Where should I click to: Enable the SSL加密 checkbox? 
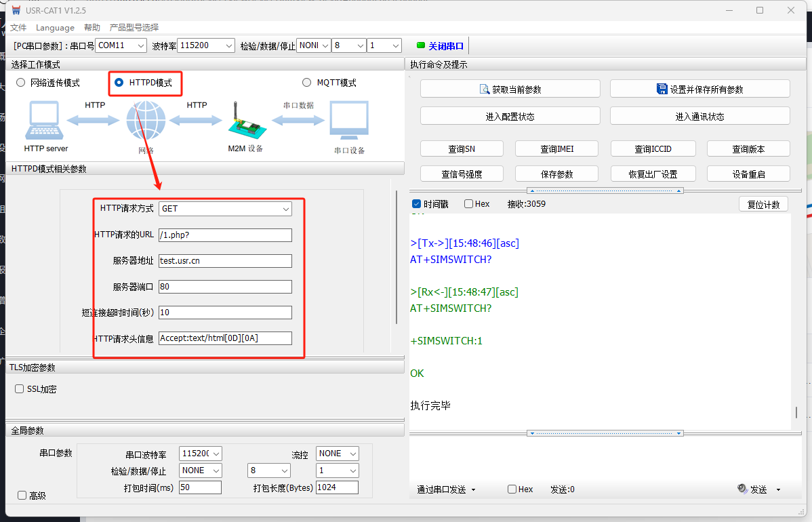coord(20,389)
